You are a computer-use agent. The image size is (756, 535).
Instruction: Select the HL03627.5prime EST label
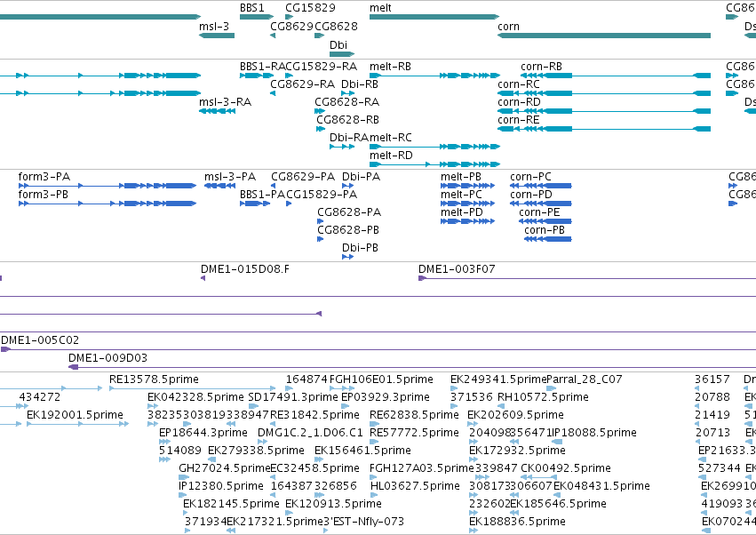pyautogui.click(x=415, y=486)
